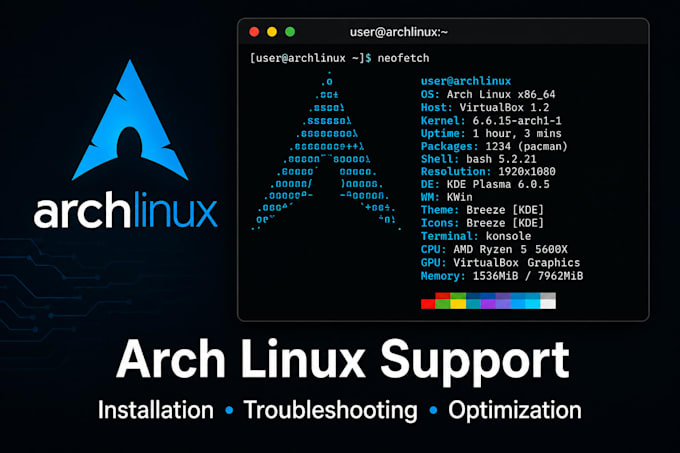Click the 'Terminal: konsole' line

[x=476, y=236]
